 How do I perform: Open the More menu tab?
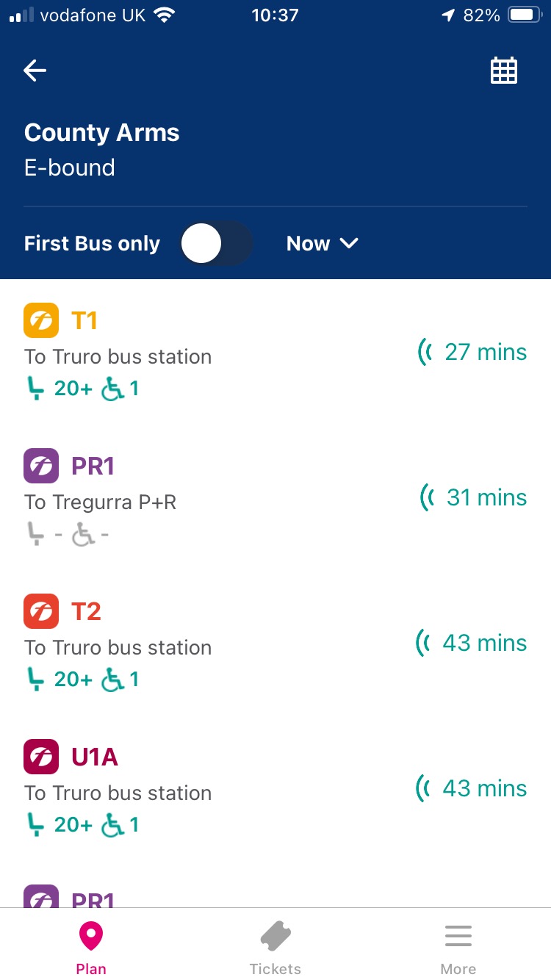click(x=458, y=948)
